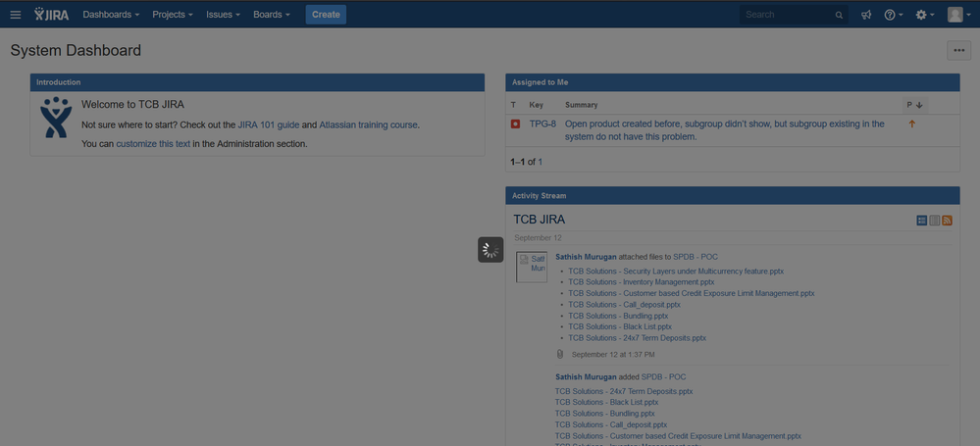
Task: Open Sathish Murugan in the 'added' entry
Action: tap(586, 376)
